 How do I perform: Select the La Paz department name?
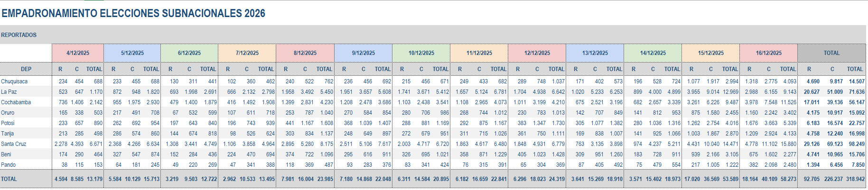(x=9, y=92)
